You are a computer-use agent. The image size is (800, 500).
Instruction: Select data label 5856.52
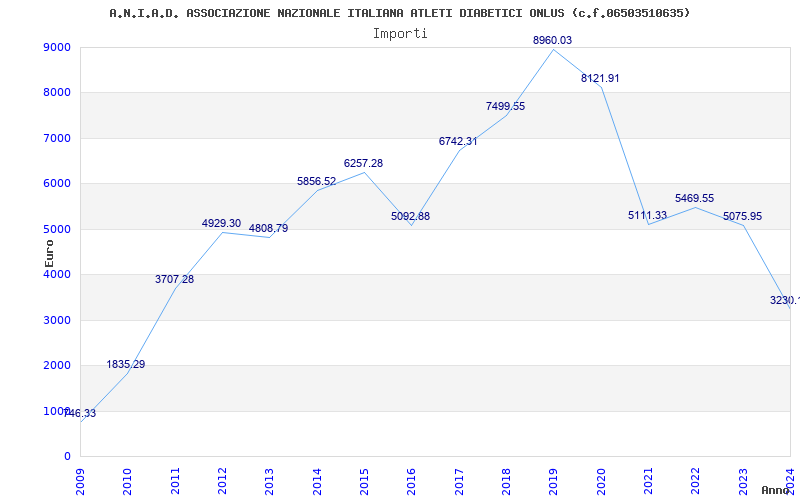tap(316, 182)
